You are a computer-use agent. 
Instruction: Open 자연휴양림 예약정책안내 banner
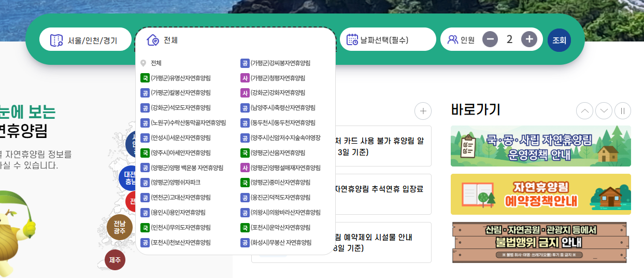pyautogui.click(x=541, y=194)
